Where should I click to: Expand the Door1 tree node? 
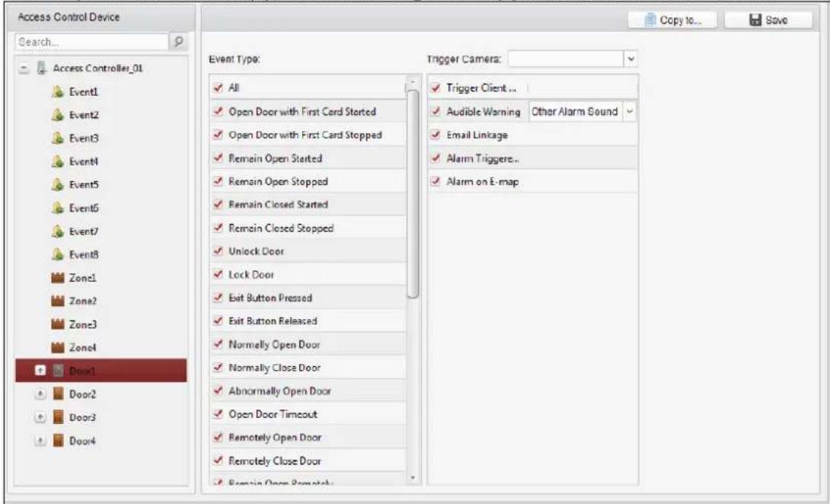click(x=40, y=371)
